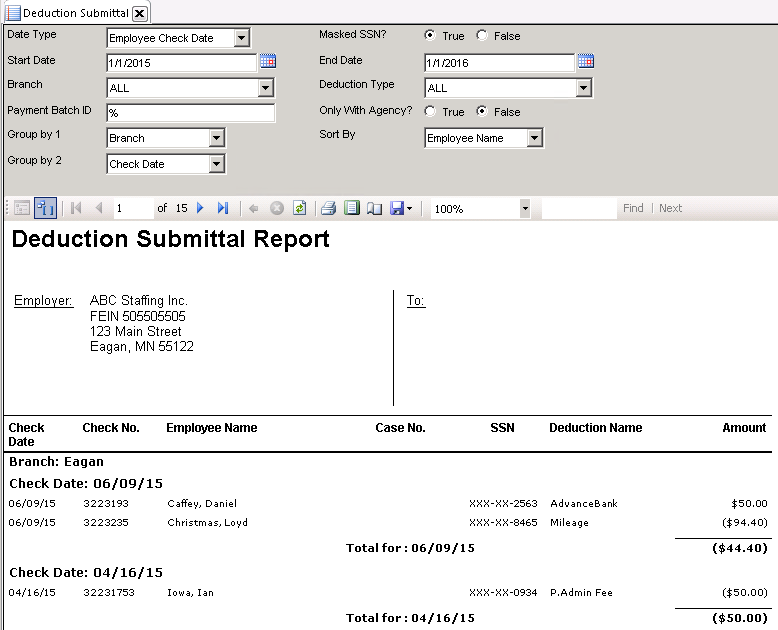
Task: Click the Christmas, Loyd employee name
Action: (x=207, y=522)
